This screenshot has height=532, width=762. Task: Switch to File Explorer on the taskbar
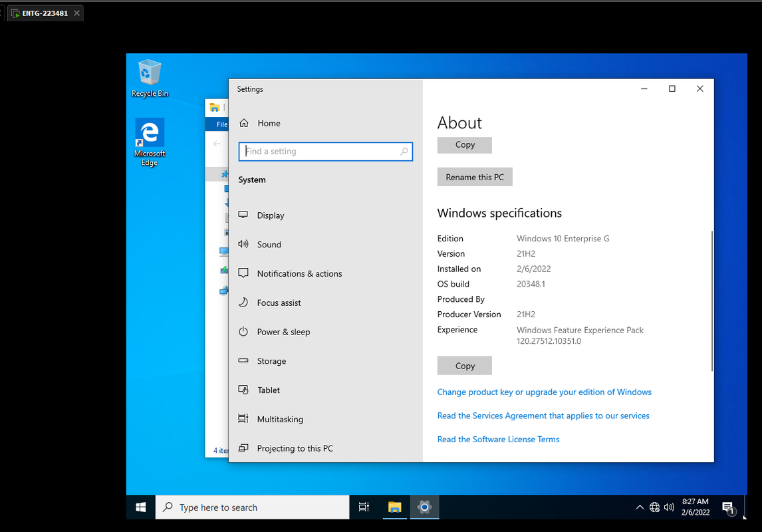point(394,507)
